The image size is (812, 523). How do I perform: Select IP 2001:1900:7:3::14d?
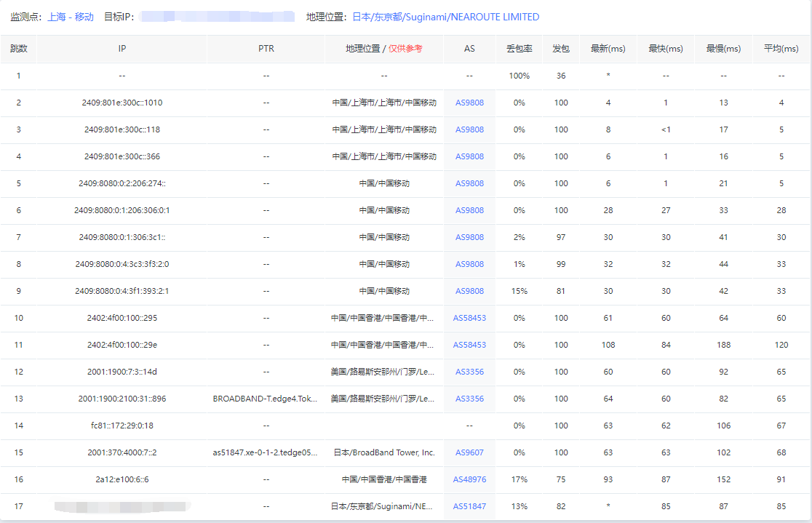click(x=122, y=372)
